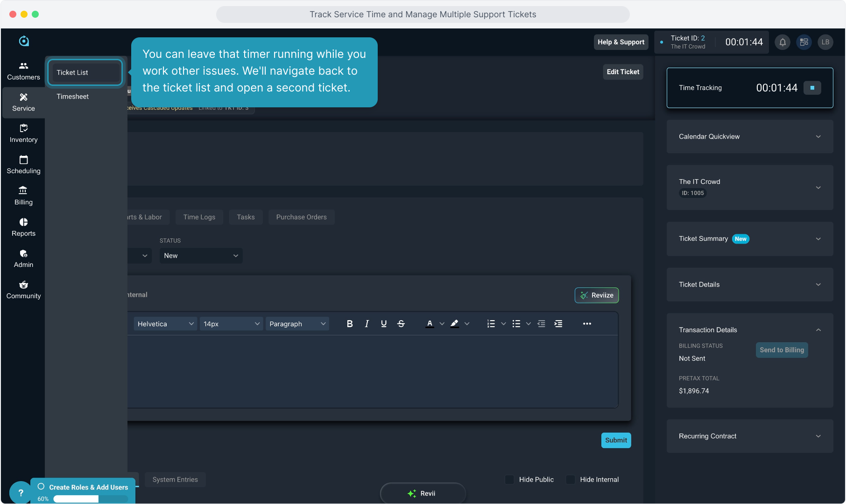This screenshot has height=504, width=846.
Task: Apply italic formatting in editor
Action: click(367, 324)
